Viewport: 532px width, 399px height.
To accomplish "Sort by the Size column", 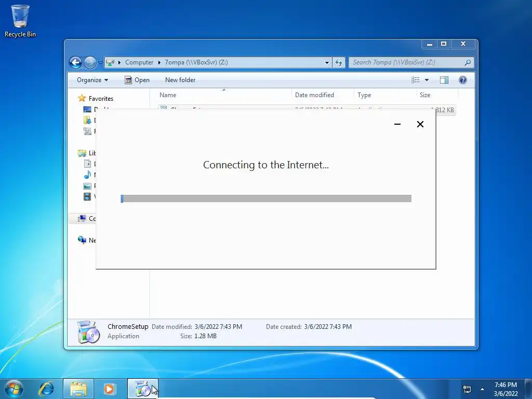I will click(x=437, y=95).
